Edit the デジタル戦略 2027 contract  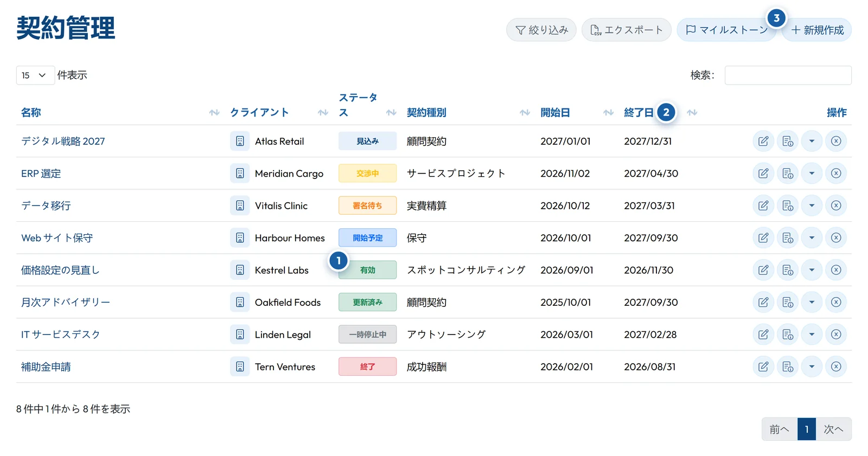763,141
